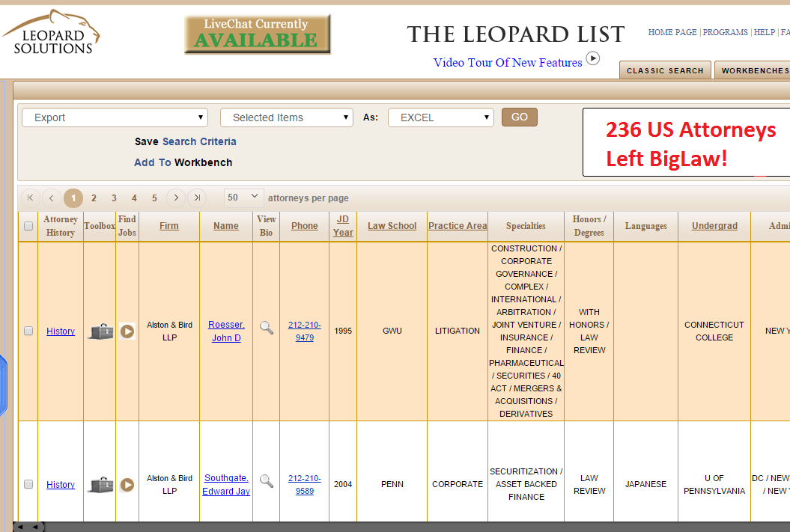The image size is (790, 532).
Task: Go to first page of results
Action: pyautogui.click(x=31, y=198)
